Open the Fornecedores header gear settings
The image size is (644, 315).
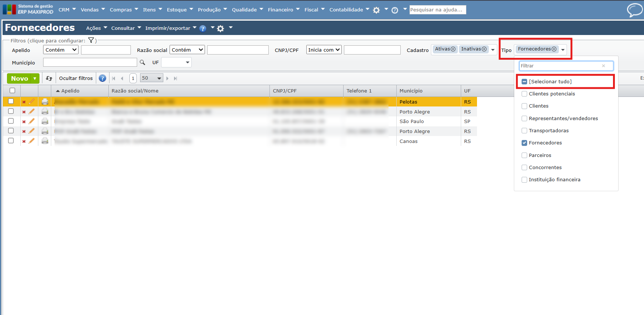click(x=220, y=28)
